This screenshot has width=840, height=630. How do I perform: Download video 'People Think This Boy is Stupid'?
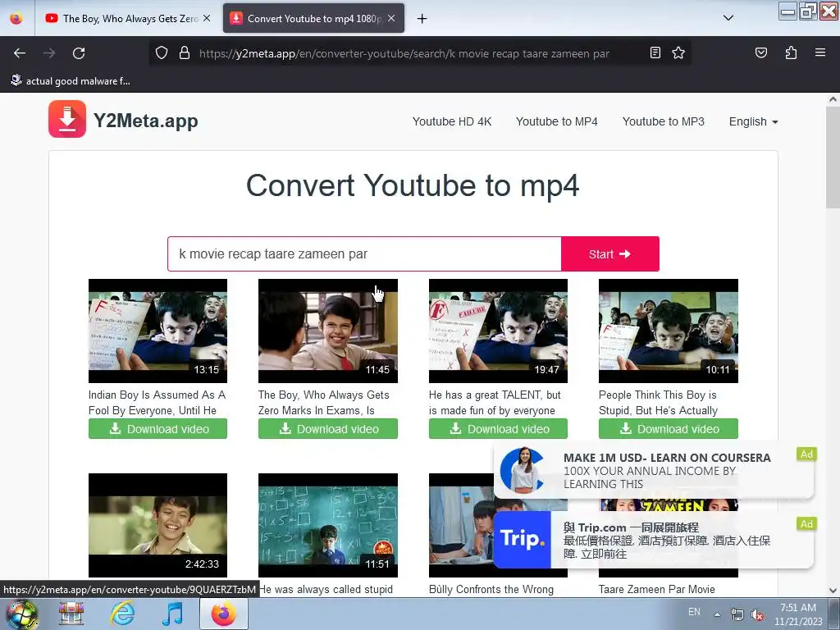[x=668, y=428]
